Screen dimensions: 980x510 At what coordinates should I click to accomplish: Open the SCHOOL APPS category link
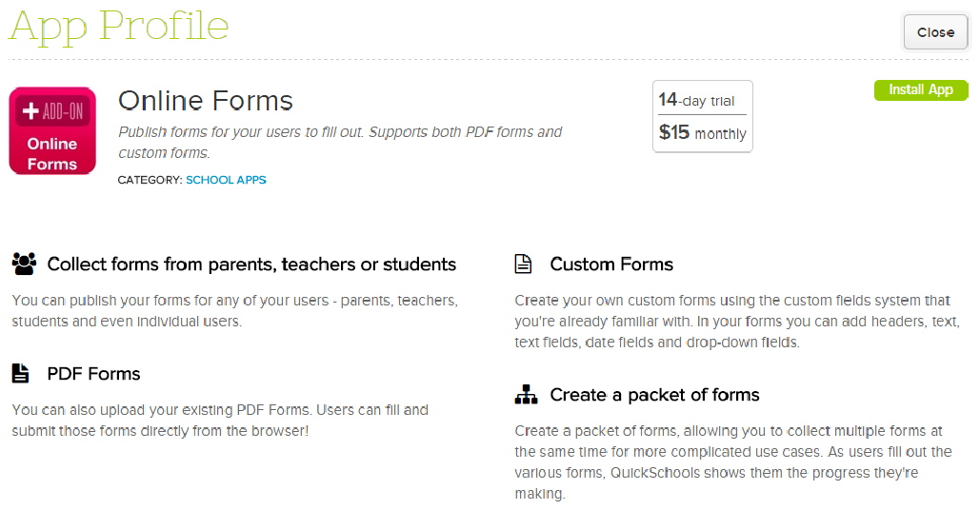[226, 180]
